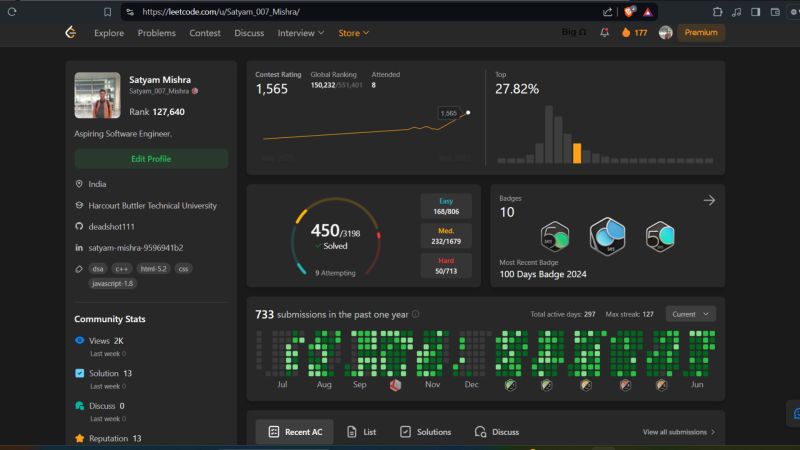Expand the Store dropdown menu

[x=354, y=33]
